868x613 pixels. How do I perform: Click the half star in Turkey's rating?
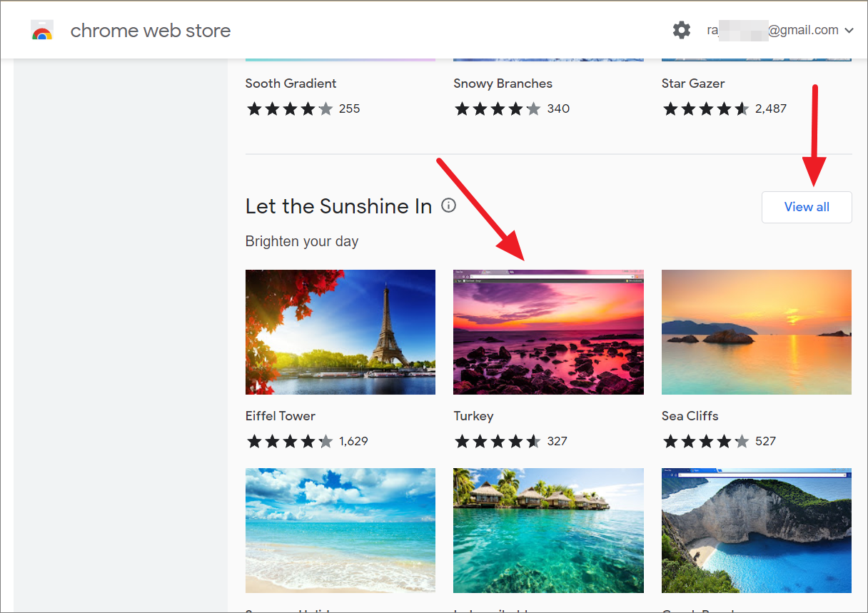(x=535, y=441)
